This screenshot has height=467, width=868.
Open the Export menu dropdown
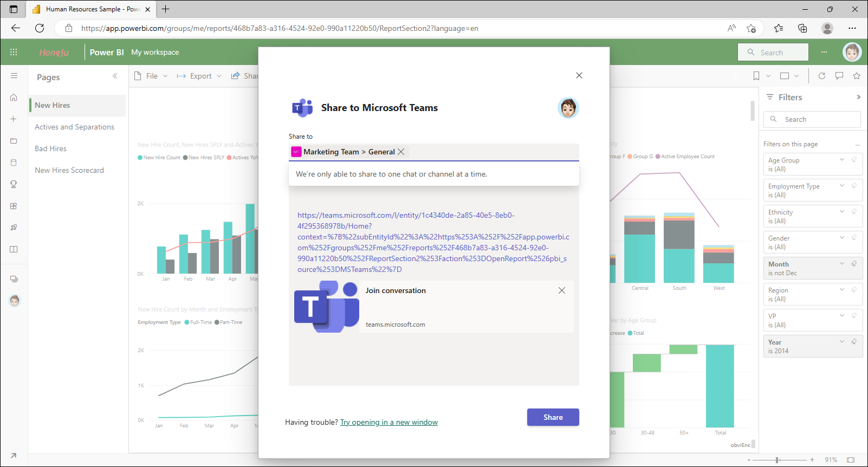pos(199,76)
